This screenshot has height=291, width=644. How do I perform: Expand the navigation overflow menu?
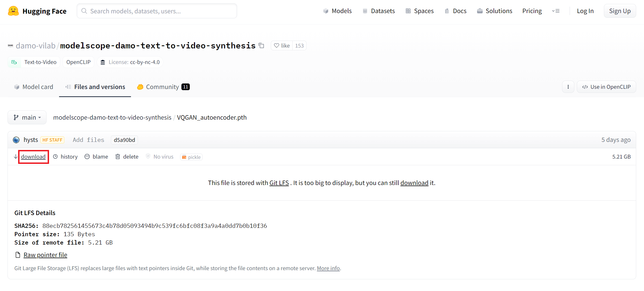[x=556, y=11]
